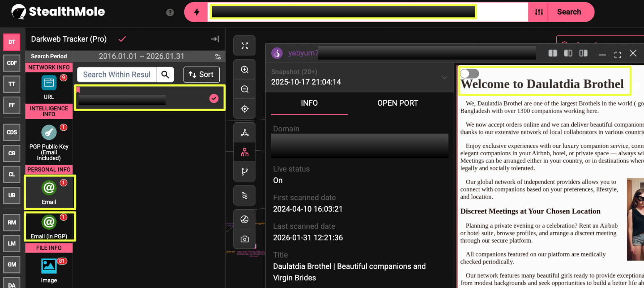Open the Image file info category
Viewport: 644px width, 288px height.
click(49, 269)
